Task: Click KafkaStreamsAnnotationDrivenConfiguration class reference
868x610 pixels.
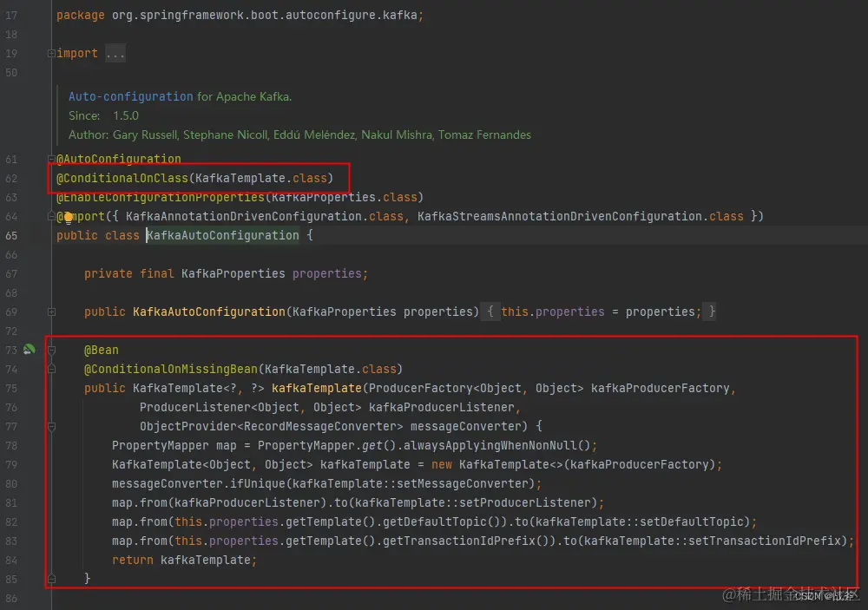Action: (x=560, y=216)
